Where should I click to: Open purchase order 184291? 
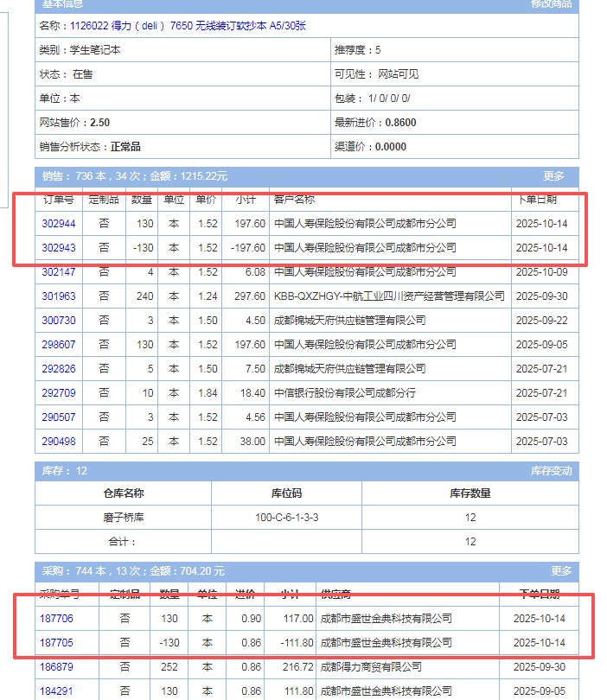pos(56,691)
